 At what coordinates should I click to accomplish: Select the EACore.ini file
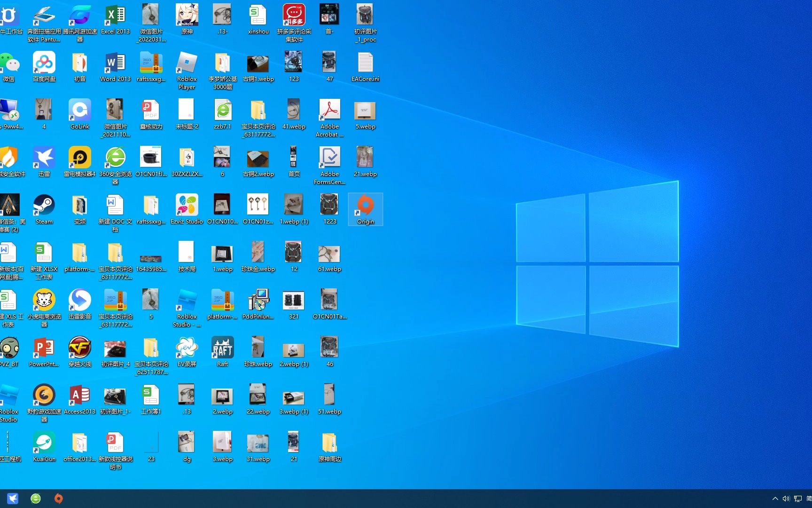point(366,67)
